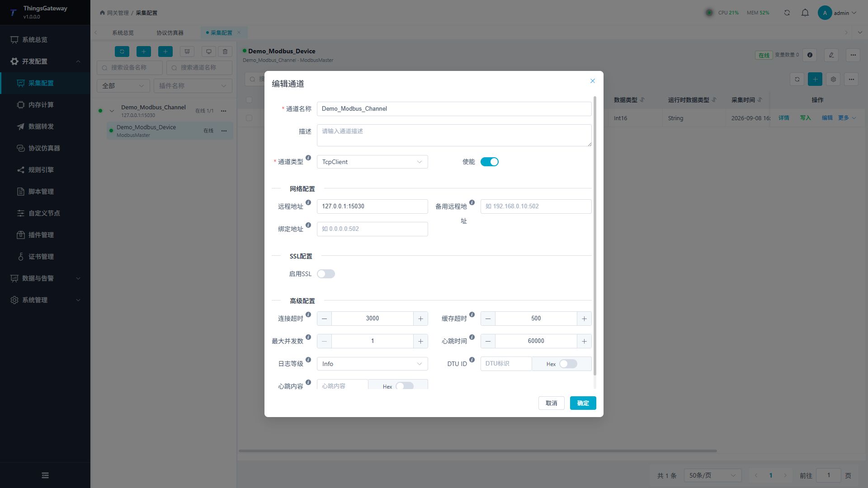Click the refresh icon in top header
The width and height of the screenshot is (868, 488).
[x=787, y=13]
